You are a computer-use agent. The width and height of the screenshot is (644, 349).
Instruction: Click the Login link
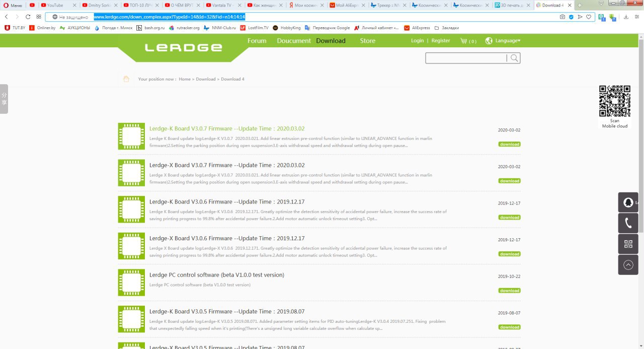pyautogui.click(x=418, y=40)
